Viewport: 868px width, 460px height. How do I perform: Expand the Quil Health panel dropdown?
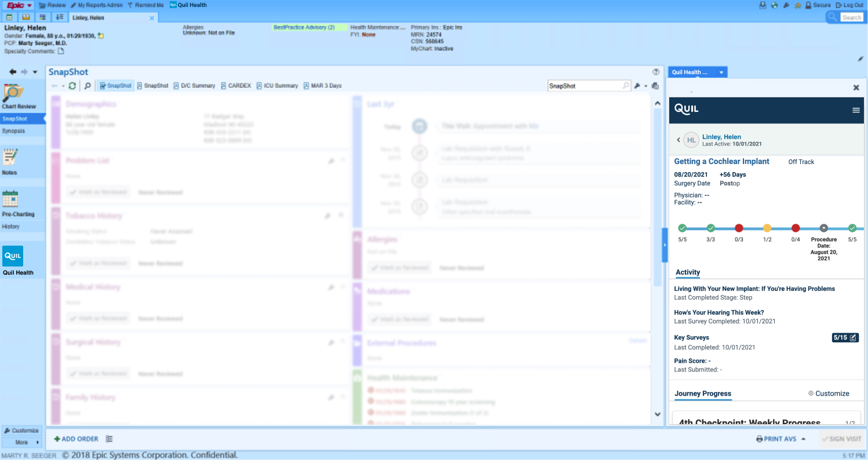point(721,72)
